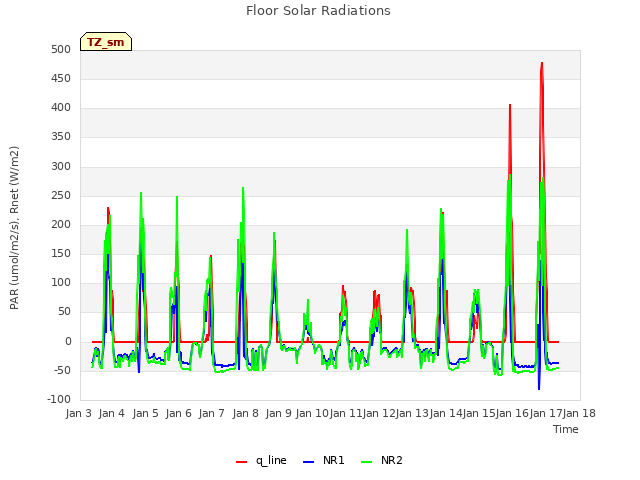Click the Jan 3 x-axis tick label
640x480 pixels.
[x=79, y=413]
